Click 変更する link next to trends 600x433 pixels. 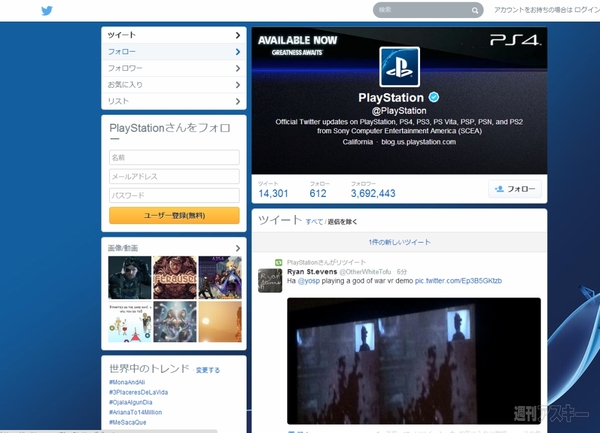coord(208,370)
